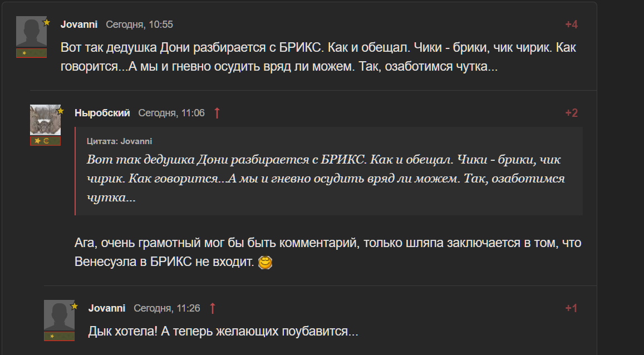Click the "Сегодня, 10:55" timestamp
The width and height of the screenshot is (644, 355).
click(140, 24)
